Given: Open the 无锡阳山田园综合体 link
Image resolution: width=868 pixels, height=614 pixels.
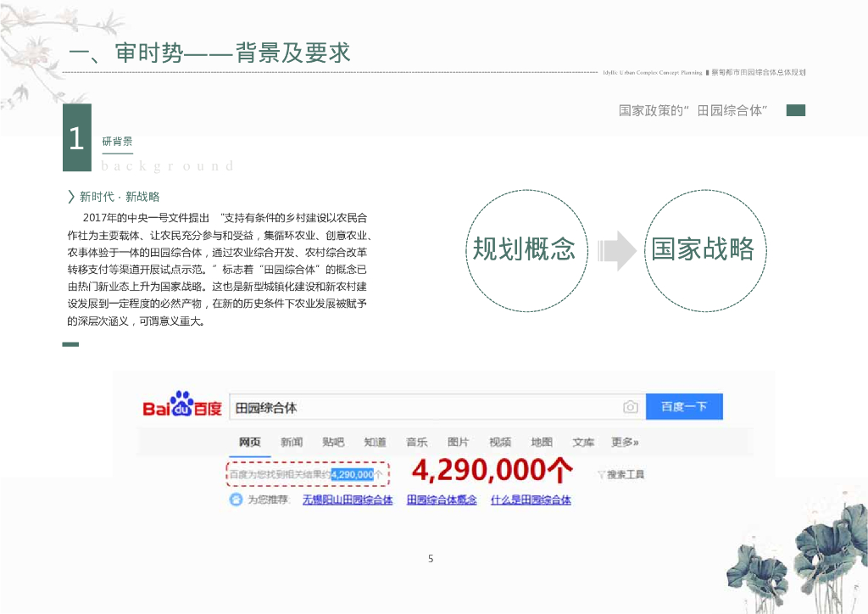Looking at the screenshot, I should coord(348,500).
